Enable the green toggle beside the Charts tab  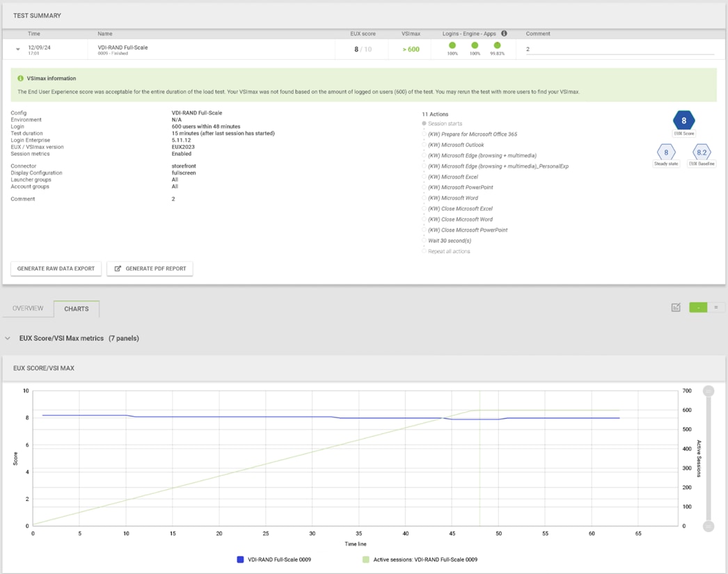pyautogui.click(x=697, y=307)
